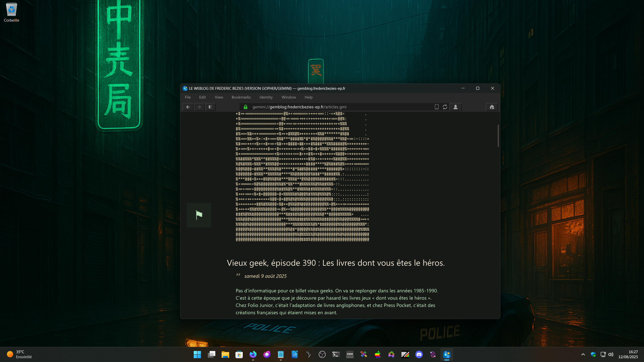The image size is (644, 362).
Task: Click the green lock certificate icon
Action: pos(246,107)
